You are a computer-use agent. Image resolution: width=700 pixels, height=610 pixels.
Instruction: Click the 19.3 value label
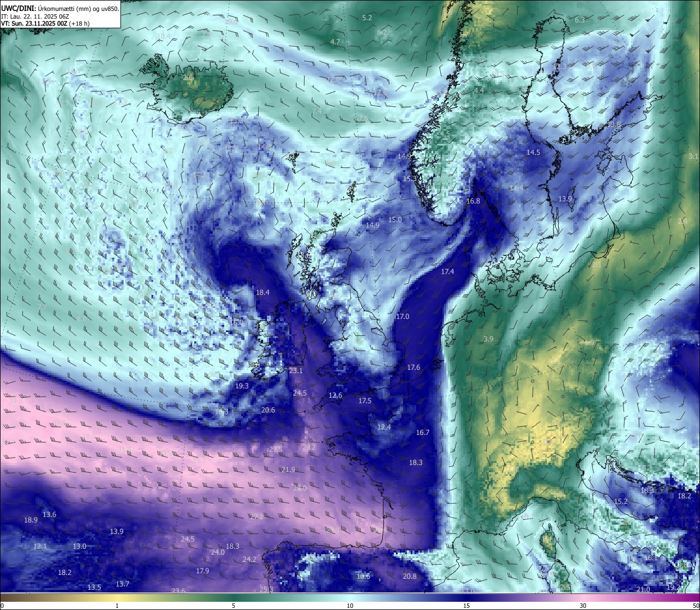point(242,386)
